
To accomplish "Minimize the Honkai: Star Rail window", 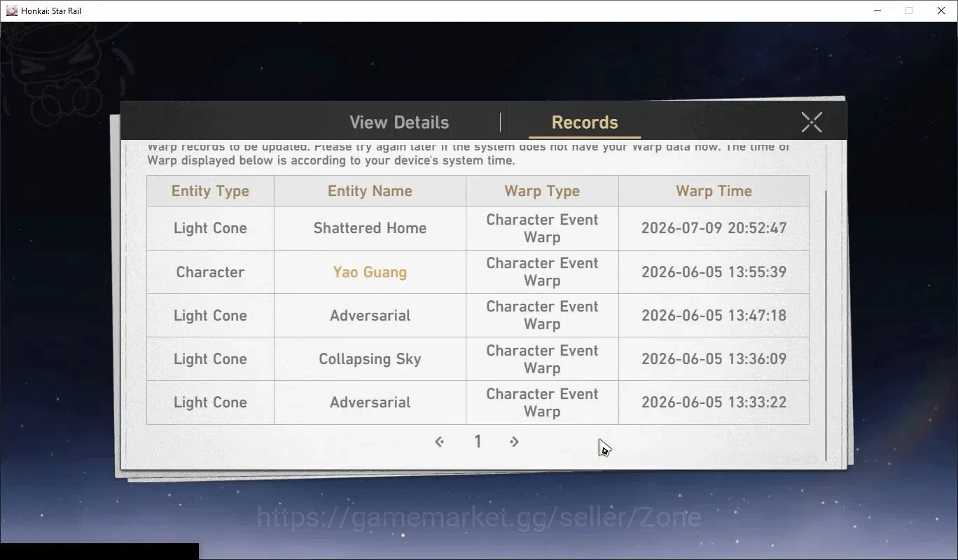I will [x=877, y=10].
